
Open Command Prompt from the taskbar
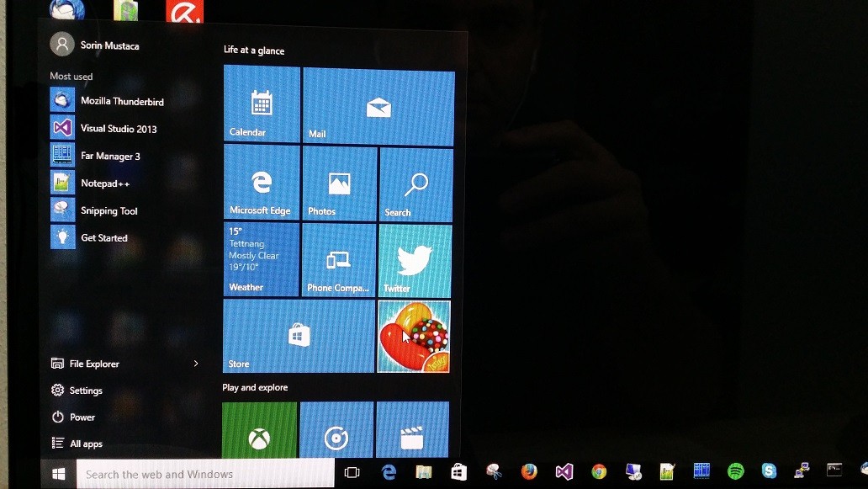click(x=834, y=470)
